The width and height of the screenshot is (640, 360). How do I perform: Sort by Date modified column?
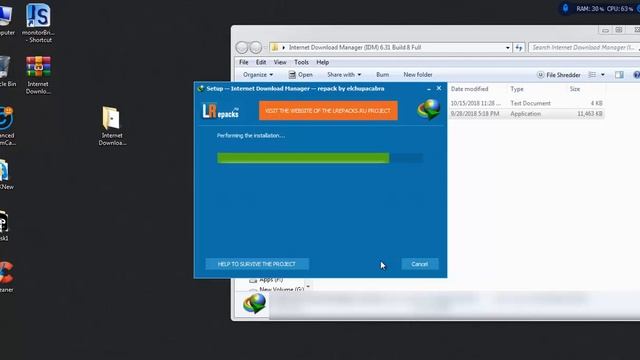(x=469, y=89)
